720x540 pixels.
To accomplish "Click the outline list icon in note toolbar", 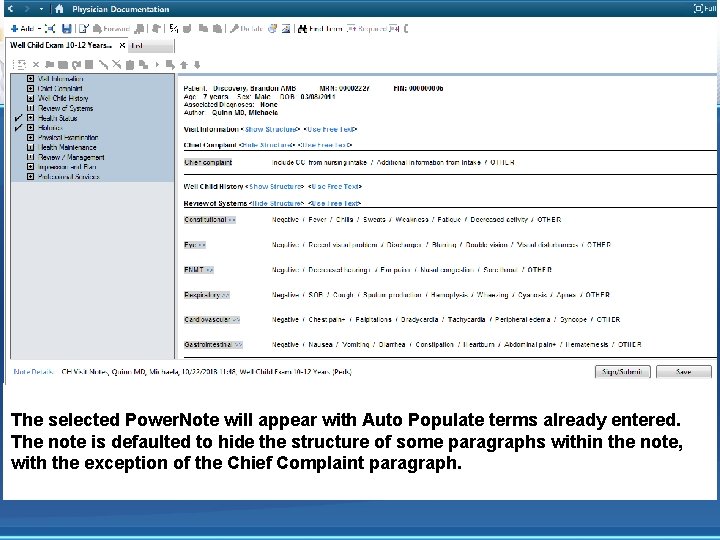I will point(20,65).
